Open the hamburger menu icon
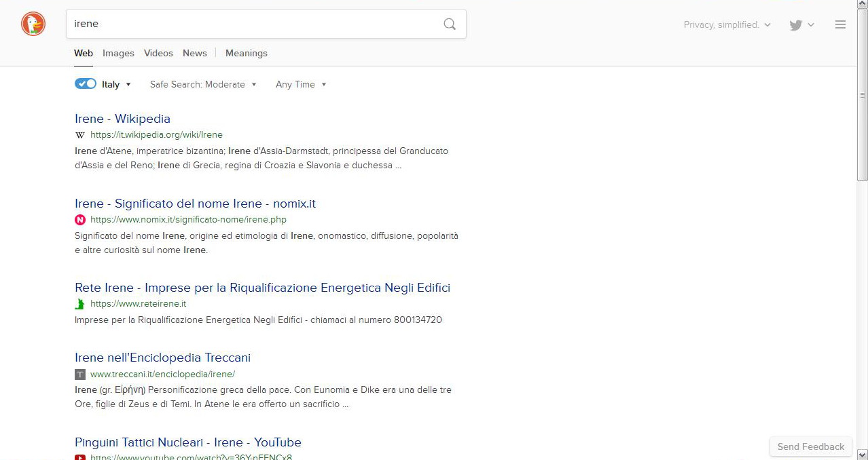The width and height of the screenshot is (868, 460). click(x=840, y=24)
